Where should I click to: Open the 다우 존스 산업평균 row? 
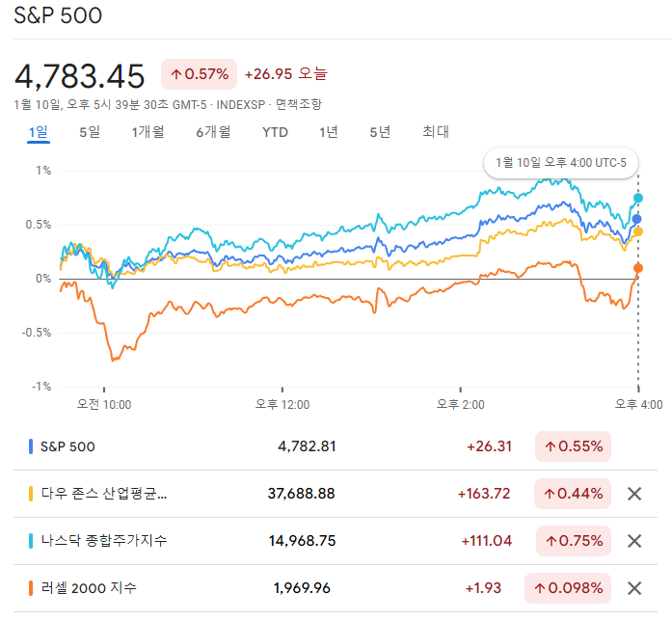(x=336, y=494)
